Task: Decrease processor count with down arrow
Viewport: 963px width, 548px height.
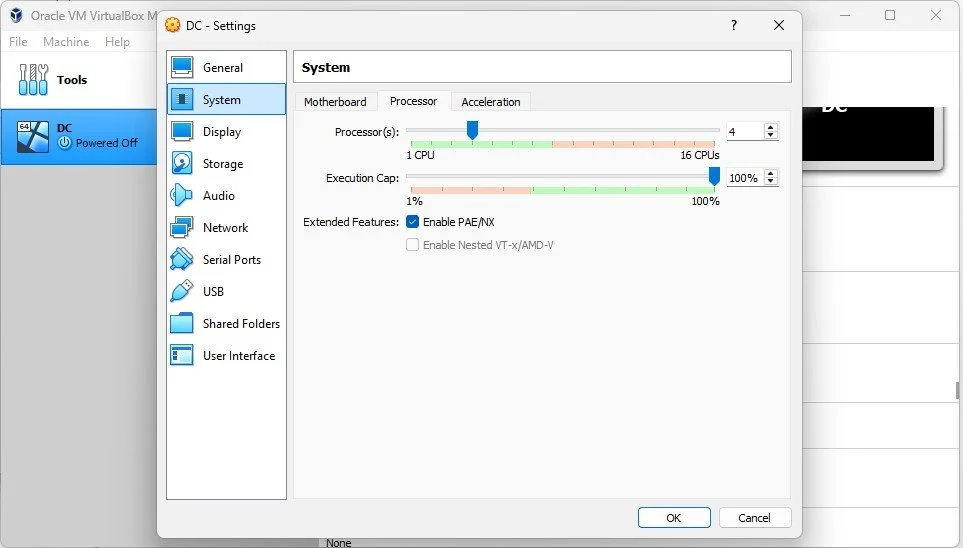Action: (771, 135)
